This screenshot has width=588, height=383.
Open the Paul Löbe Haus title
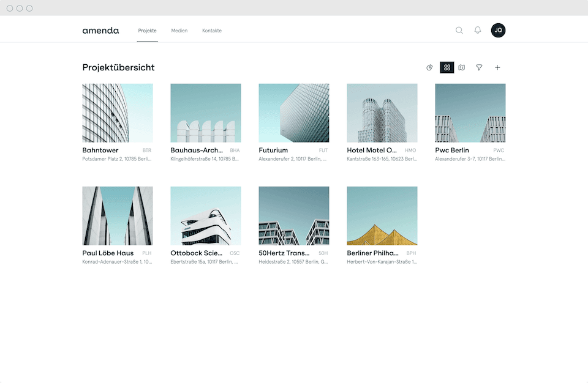[108, 253]
